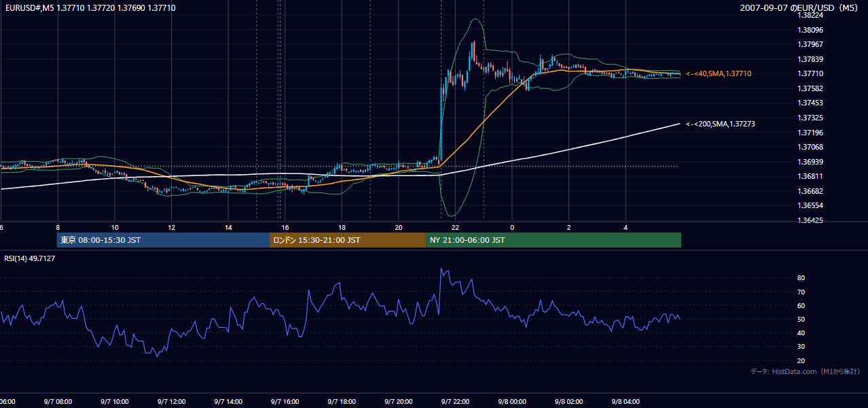Click the 9/7 10:00 bottom time label
This screenshot has width=868, height=408.
tap(115, 402)
